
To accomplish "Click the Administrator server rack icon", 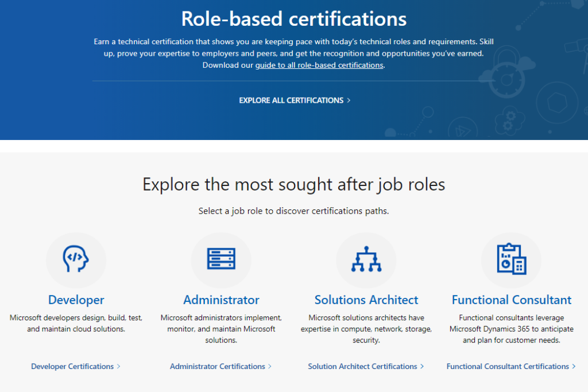I will click(x=221, y=259).
